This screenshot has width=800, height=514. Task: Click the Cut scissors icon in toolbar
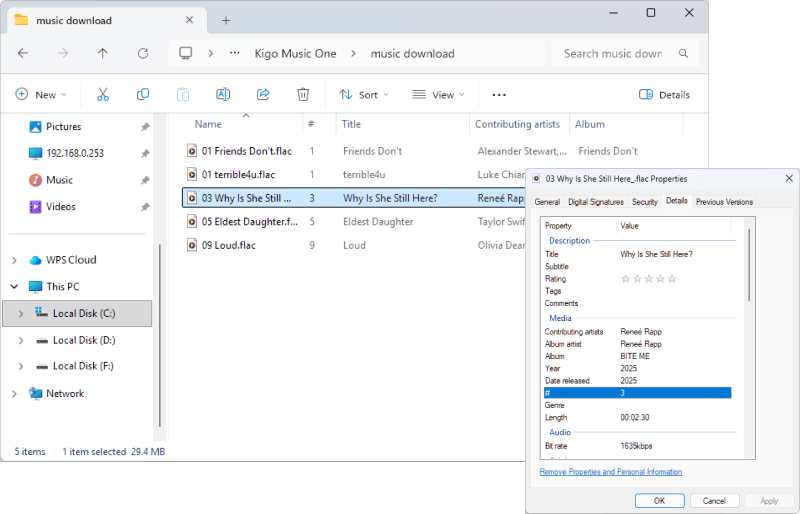pos(102,95)
